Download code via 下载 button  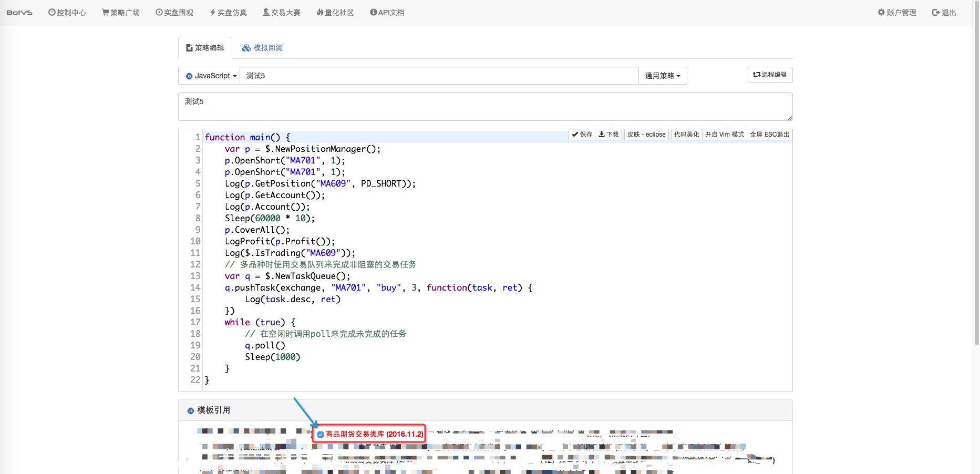click(609, 135)
